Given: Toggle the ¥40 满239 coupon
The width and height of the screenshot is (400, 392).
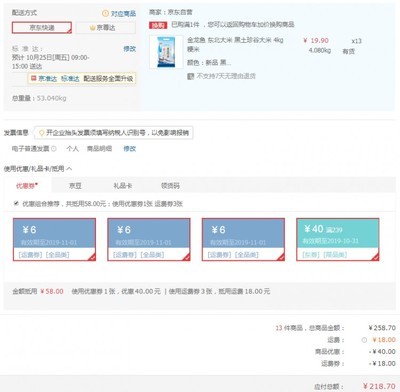Looking at the screenshot, I should (338, 239).
